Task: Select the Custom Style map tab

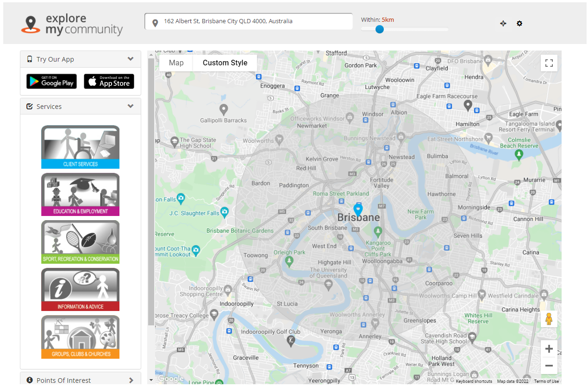Action: click(x=225, y=63)
